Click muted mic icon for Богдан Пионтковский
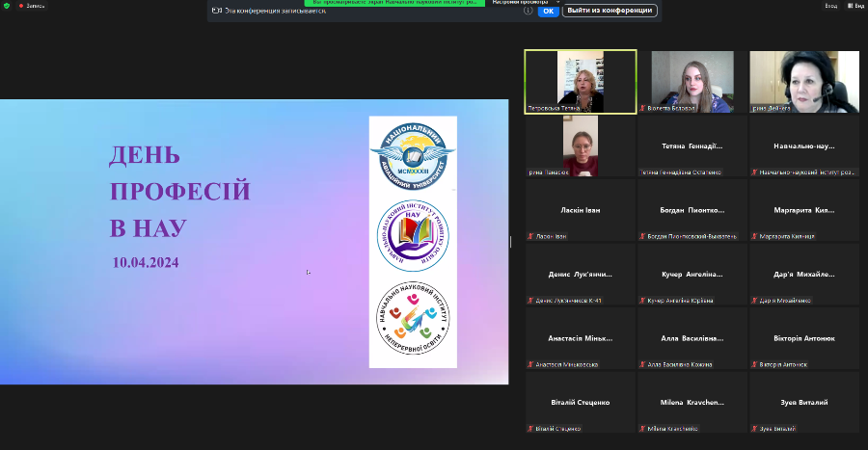 (642, 237)
